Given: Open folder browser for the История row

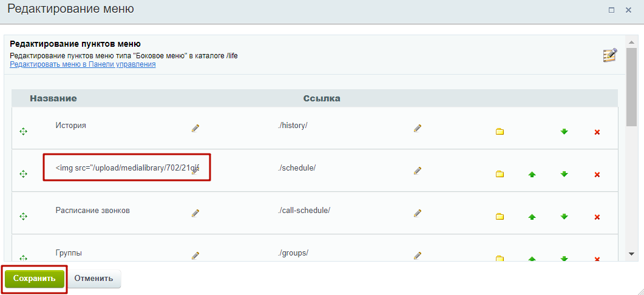Looking at the screenshot, I should click(x=500, y=132).
